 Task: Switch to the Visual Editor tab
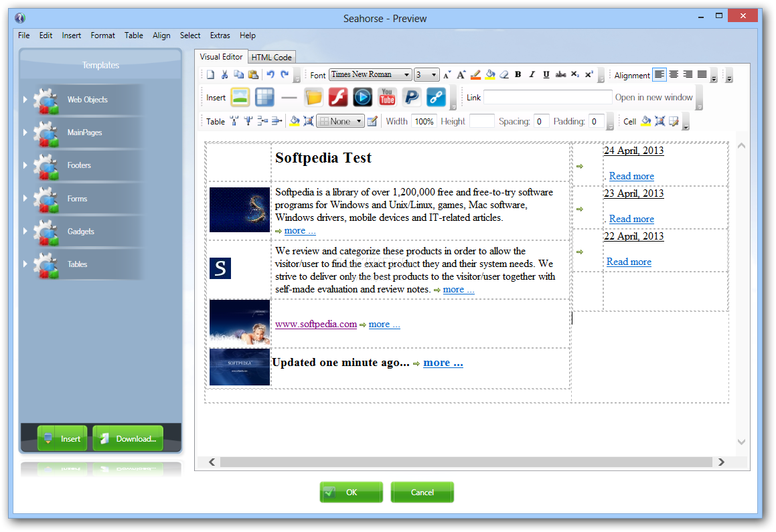(x=221, y=57)
